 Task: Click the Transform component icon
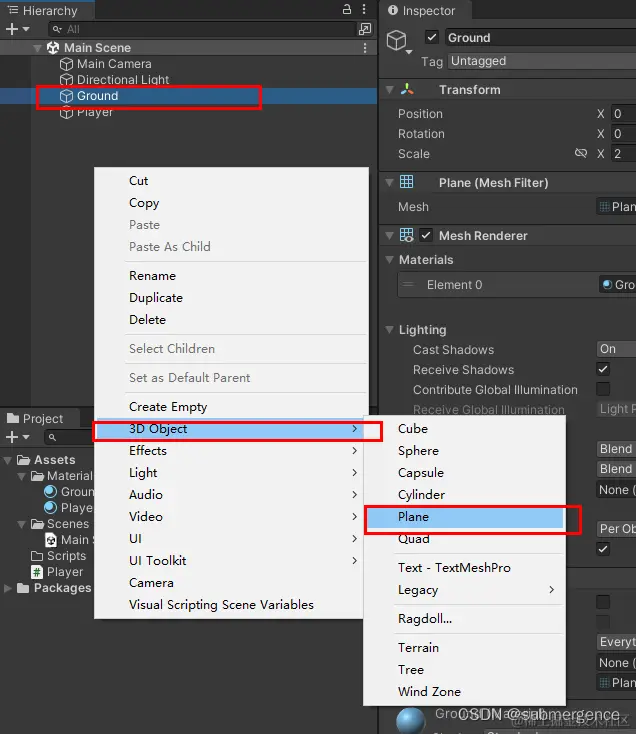[x=407, y=89]
